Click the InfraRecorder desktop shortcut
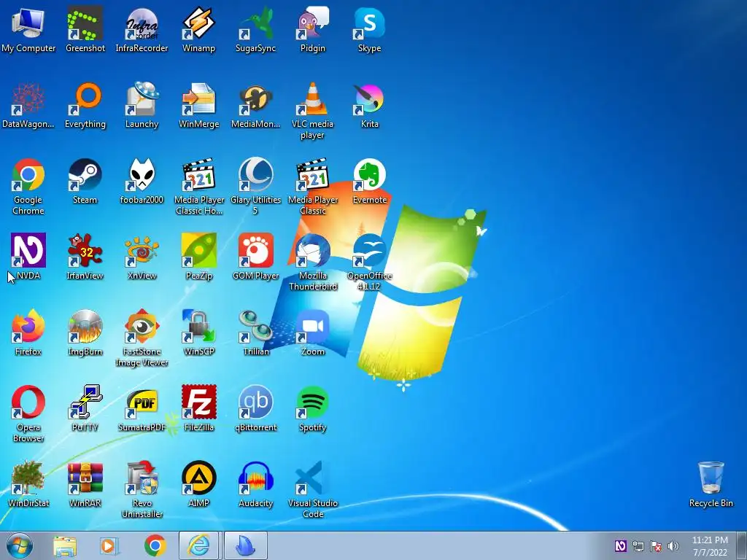Screen dimensions: 747x560 click(x=142, y=24)
